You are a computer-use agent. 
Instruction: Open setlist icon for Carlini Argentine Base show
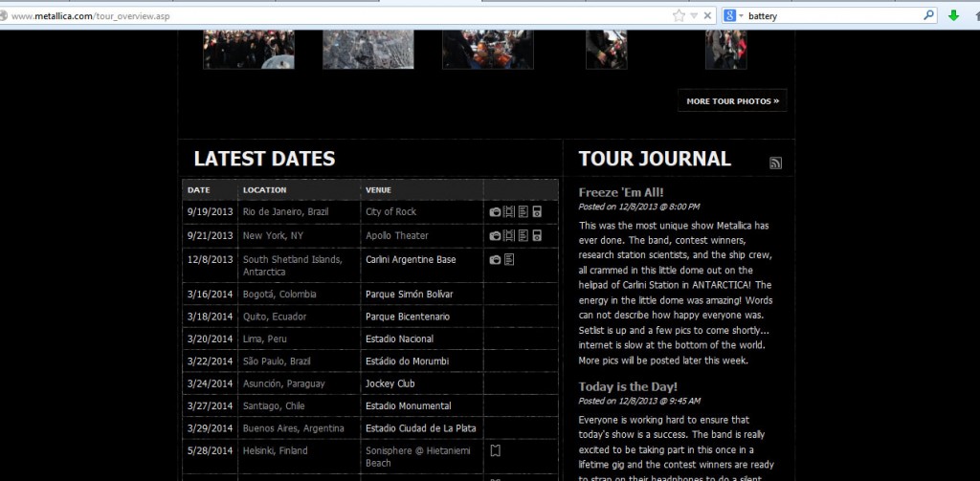click(509, 259)
